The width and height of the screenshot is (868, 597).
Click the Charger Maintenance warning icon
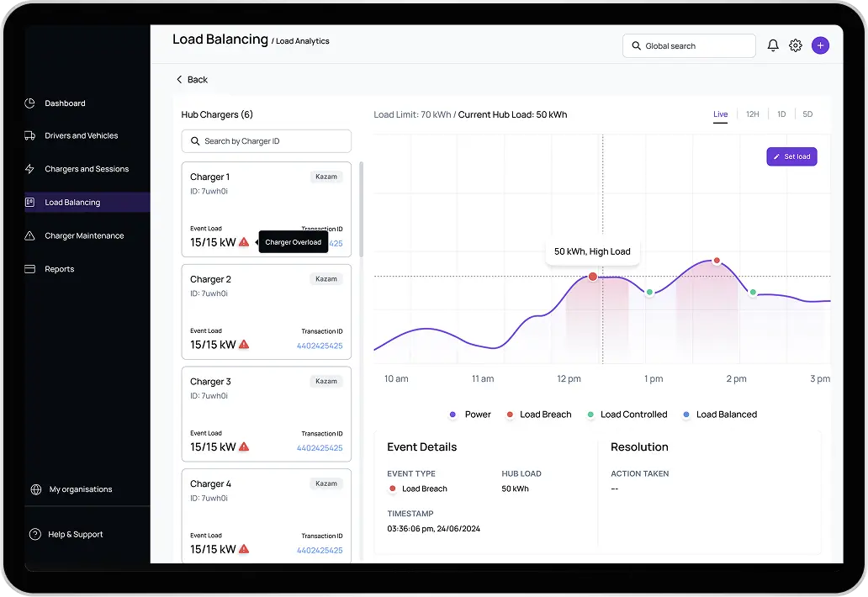tap(30, 236)
